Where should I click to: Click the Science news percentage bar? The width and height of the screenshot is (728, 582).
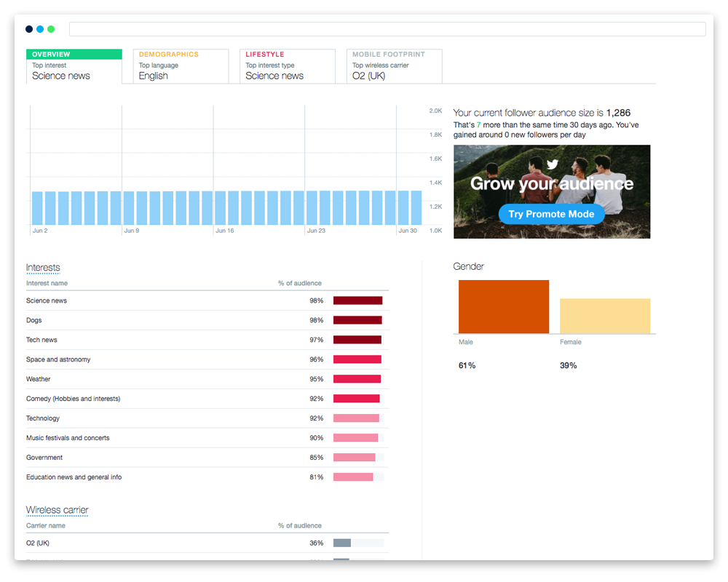point(357,300)
